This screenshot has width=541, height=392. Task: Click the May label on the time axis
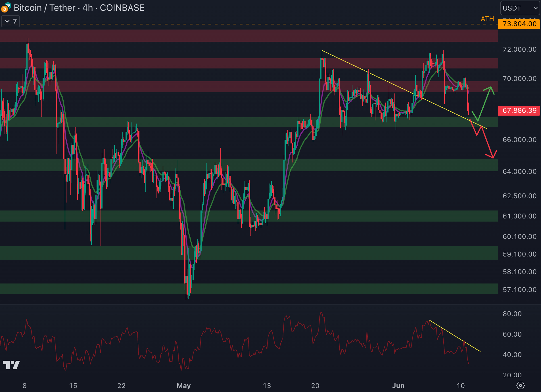183,385
